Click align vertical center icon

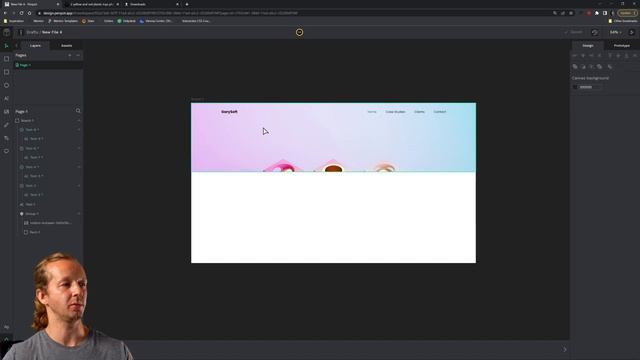point(618,56)
